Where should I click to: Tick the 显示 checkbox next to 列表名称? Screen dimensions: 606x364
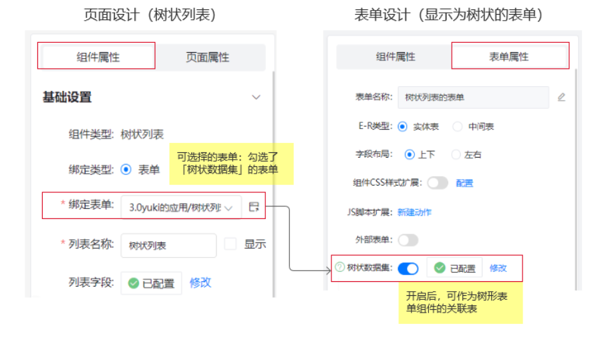coord(231,244)
